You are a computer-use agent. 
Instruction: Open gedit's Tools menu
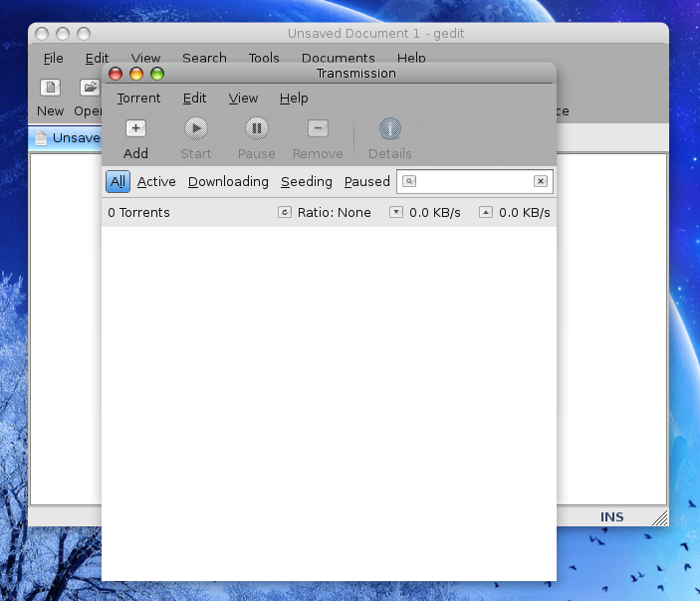pos(264,59)
